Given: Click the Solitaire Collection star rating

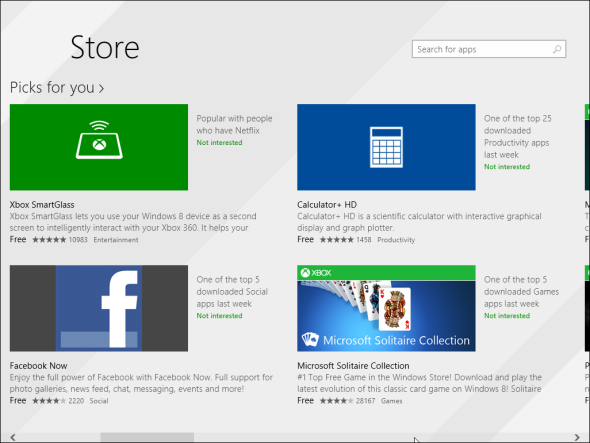Looking at the screenshot, I should click(x=336, y=401).
